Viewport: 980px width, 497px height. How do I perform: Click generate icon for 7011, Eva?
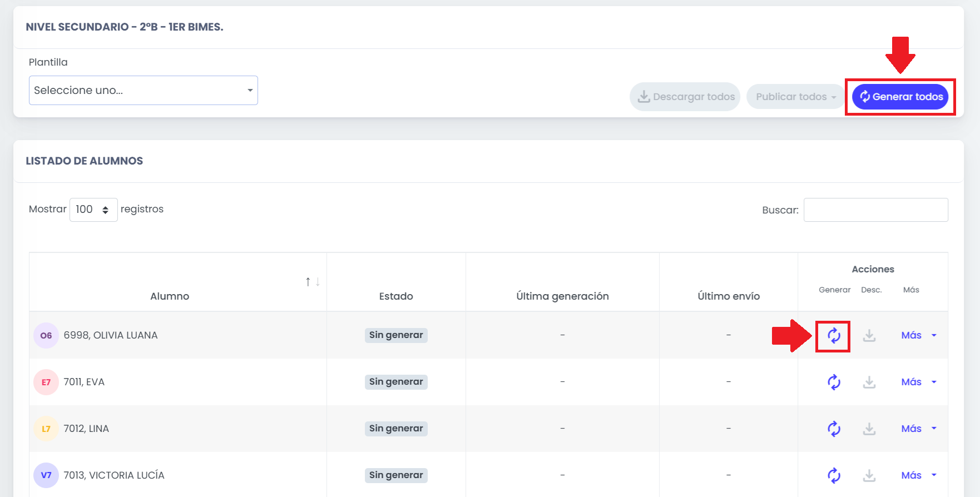click(x=834, y=382)
